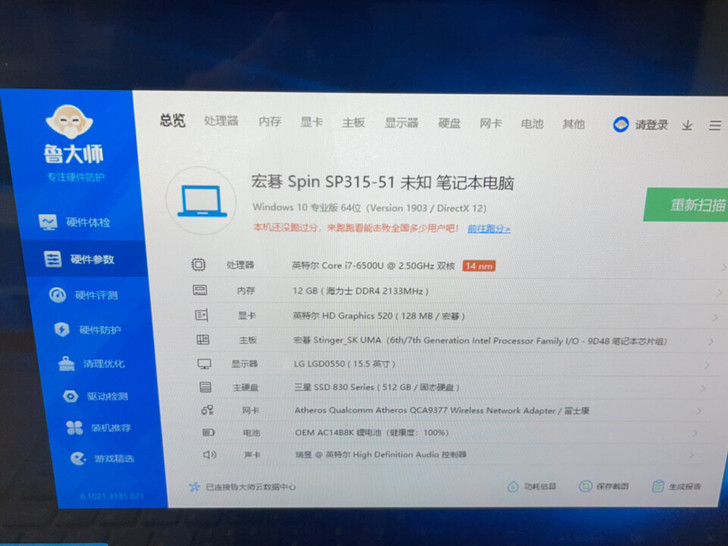Image resolution: width=728 pixels, height=546 pixels.
Task: Expand the 12 GB DDR4 row chevron
Action: pyautogui.click(x=719, y=292)
